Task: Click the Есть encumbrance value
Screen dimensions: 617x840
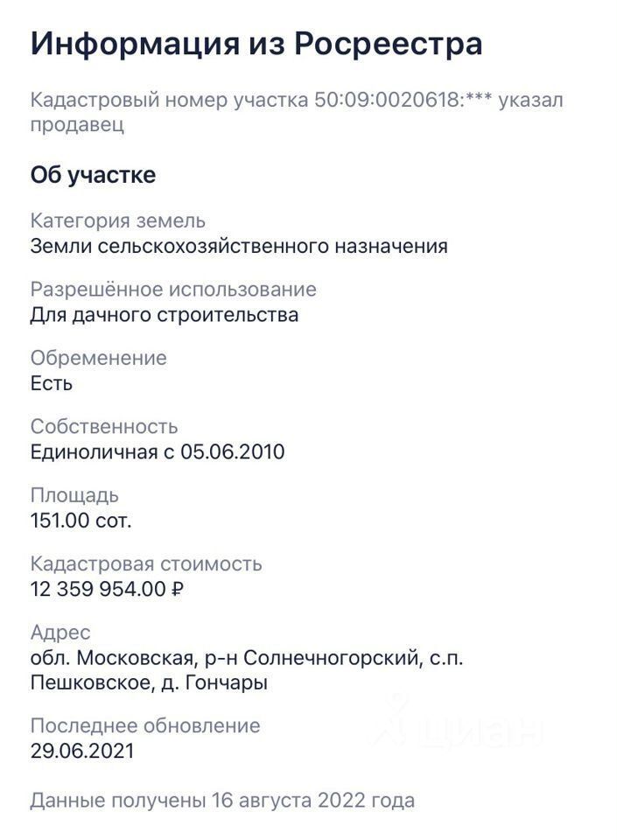Action: pos(52,383)
